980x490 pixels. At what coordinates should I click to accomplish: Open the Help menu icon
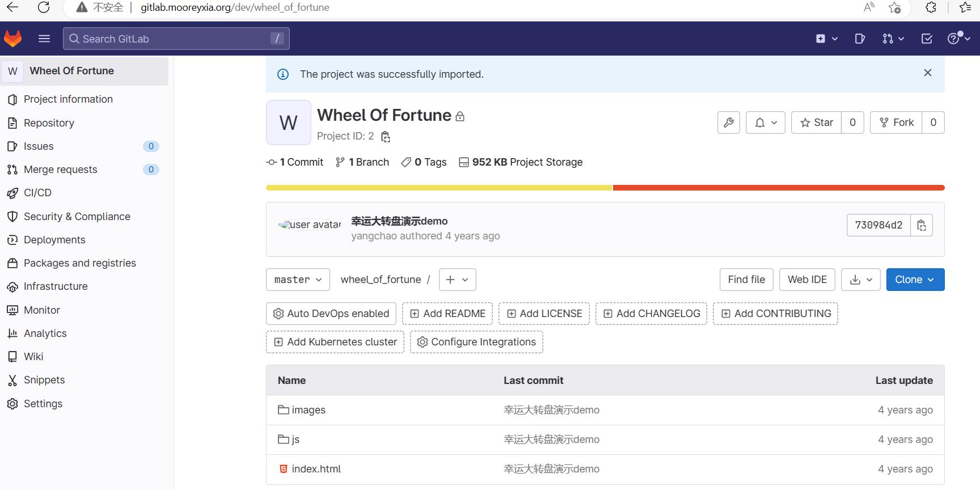tap(959, 39)
